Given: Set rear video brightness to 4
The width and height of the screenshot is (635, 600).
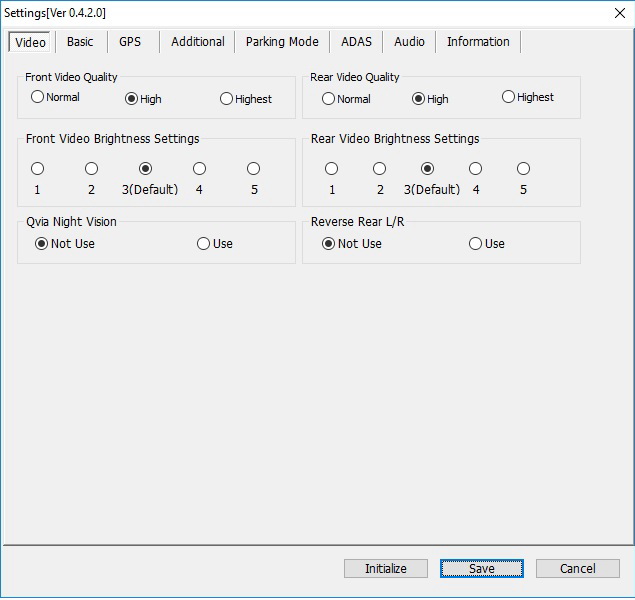Looking at the screenshot, I should point(476,169).
